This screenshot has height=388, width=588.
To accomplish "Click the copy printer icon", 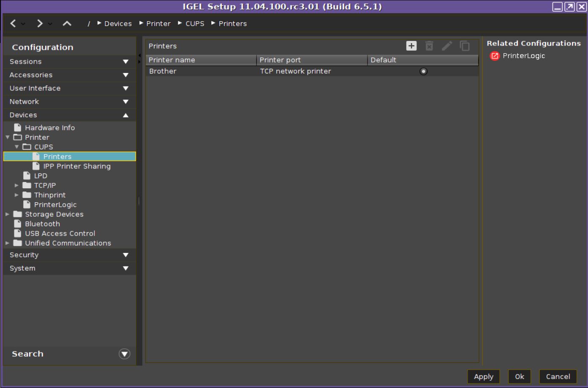I will [x=465, y=46].
